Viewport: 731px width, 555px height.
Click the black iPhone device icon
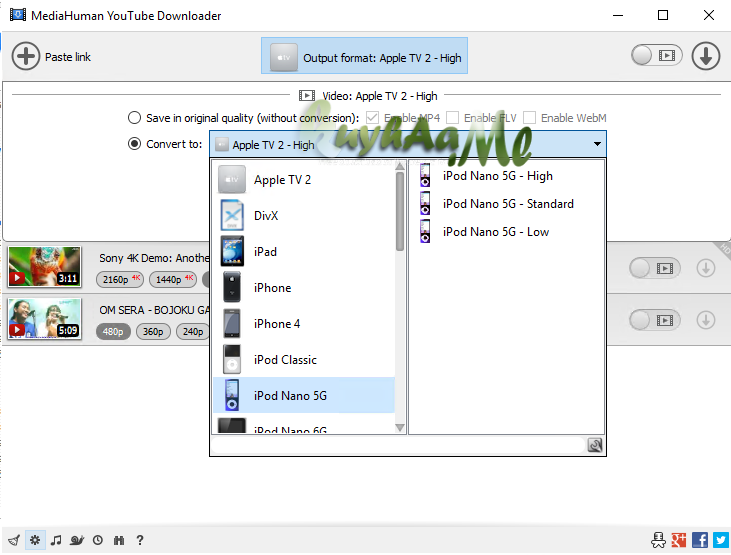232,287
